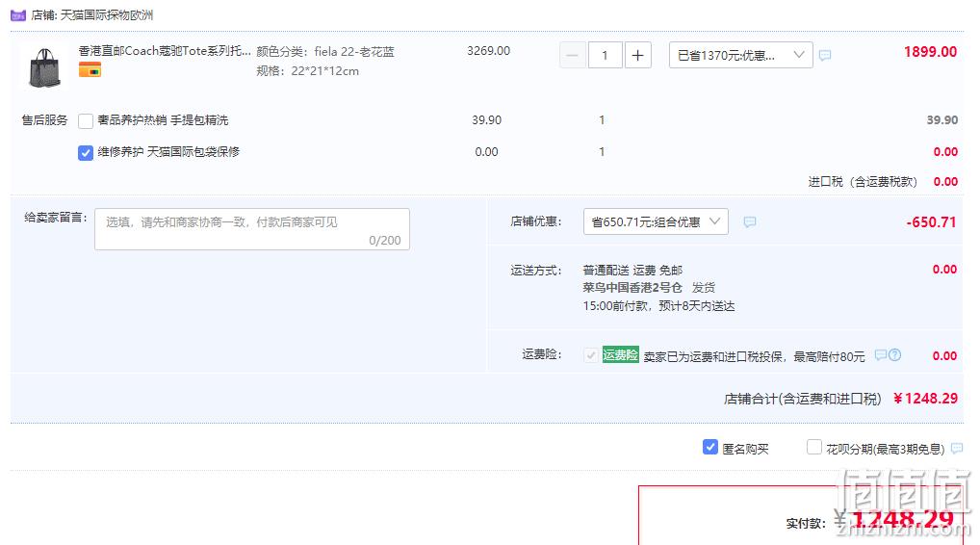The image size is (980, 545).
Task: Click the quantity input field showing 1
Action: pos(605,55)
